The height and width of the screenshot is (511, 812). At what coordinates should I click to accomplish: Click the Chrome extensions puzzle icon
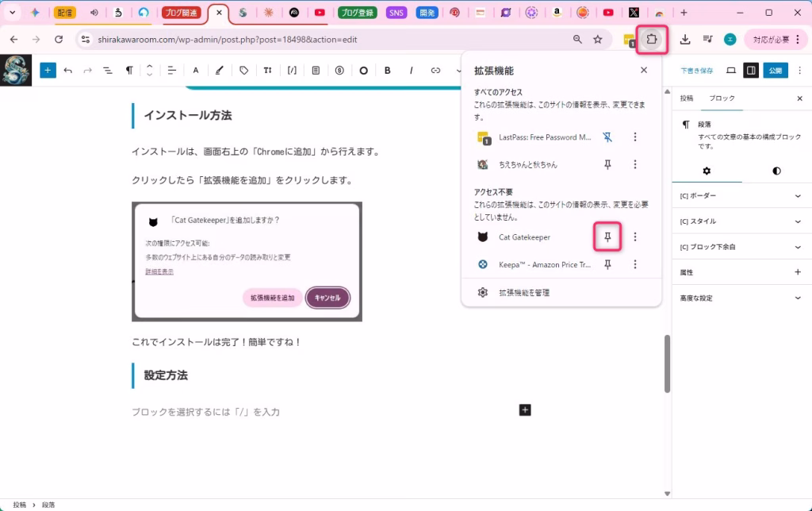click(652, 39)
